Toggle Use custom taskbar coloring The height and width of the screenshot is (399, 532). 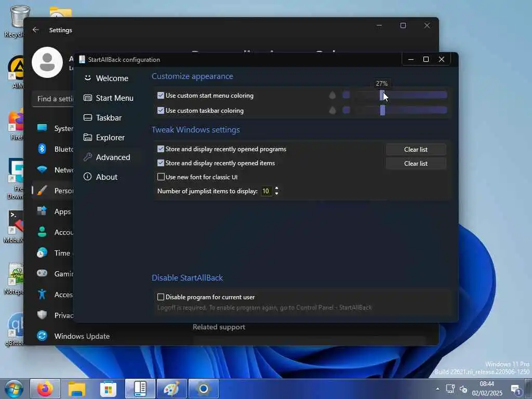tap(161, 111)
